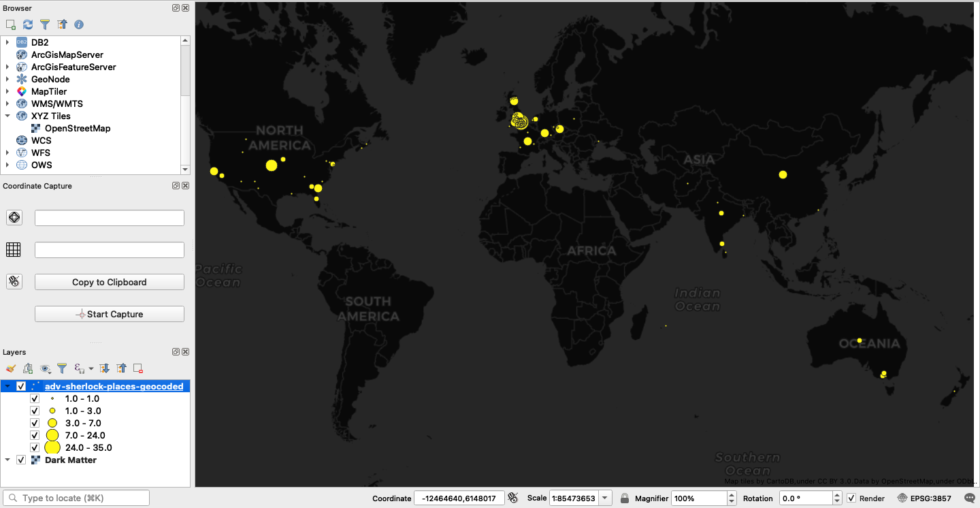Screen dimensions: 980x508
Task: Toggle extents display icon beside Coordinate field
Action: (513, 498)
